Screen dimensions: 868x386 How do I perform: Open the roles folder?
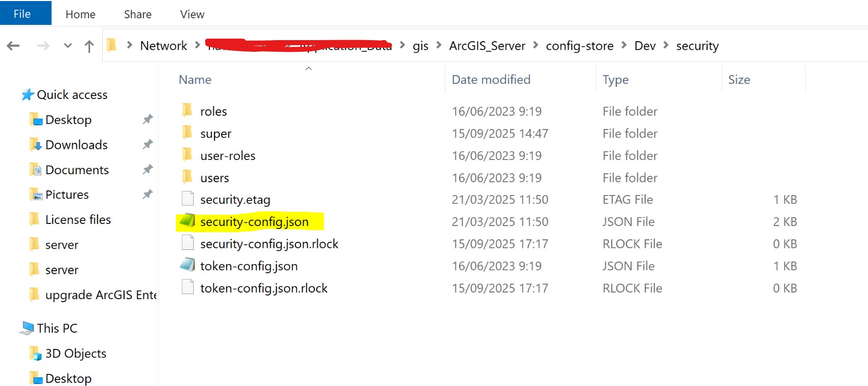pos(214,111)
